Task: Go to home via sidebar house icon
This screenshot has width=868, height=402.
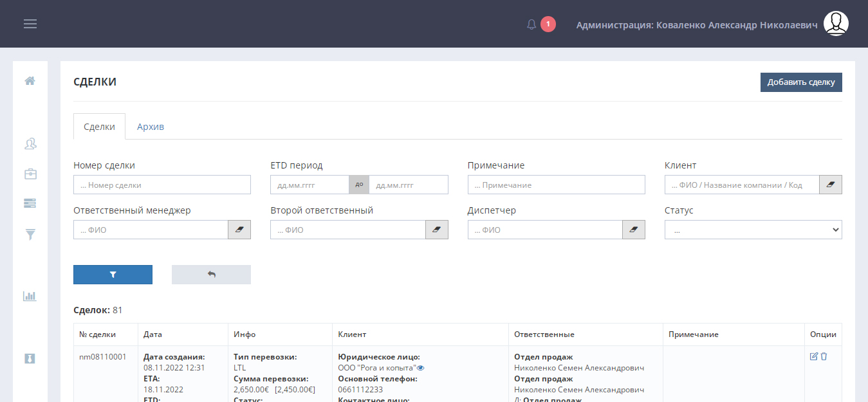Action: (30, 81)
